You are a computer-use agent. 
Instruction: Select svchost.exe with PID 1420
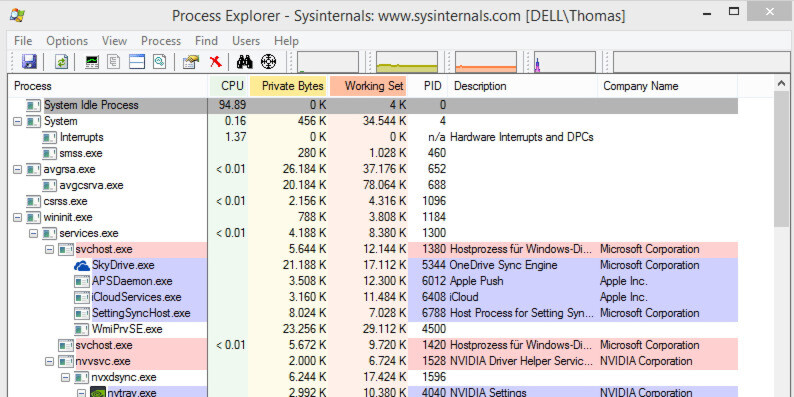(373, 345)
